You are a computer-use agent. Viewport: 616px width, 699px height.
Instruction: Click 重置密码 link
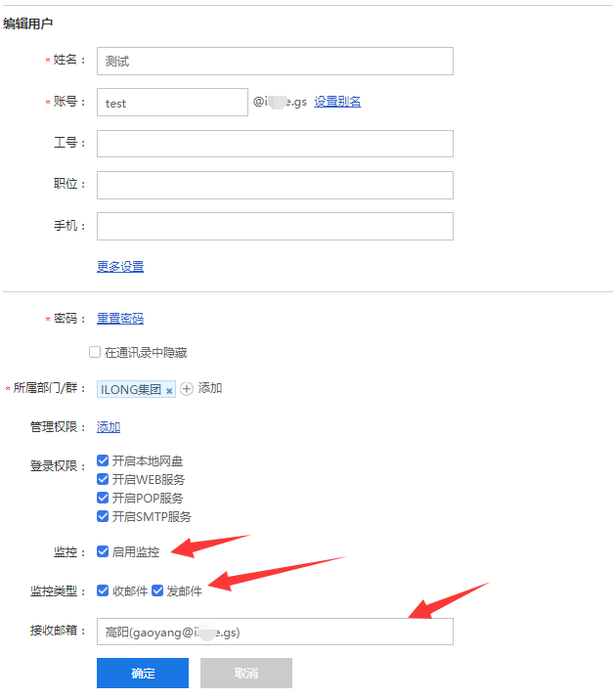point(120,318)
